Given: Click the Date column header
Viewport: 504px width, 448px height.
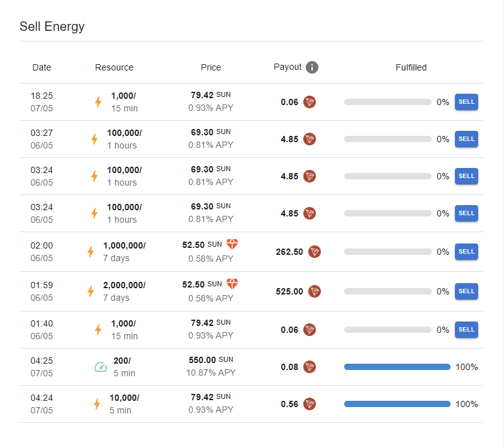Looking at the screenshot, I should coord(42,67).
